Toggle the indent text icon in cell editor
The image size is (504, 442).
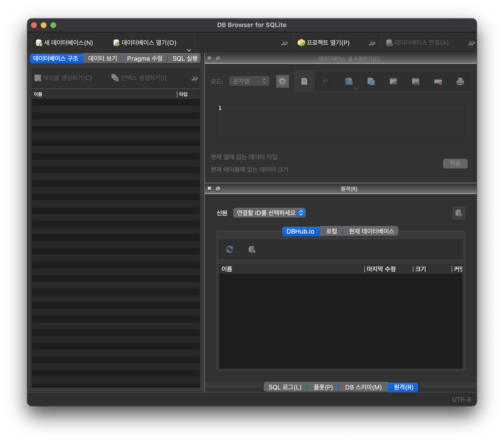(x=326, y=82)
